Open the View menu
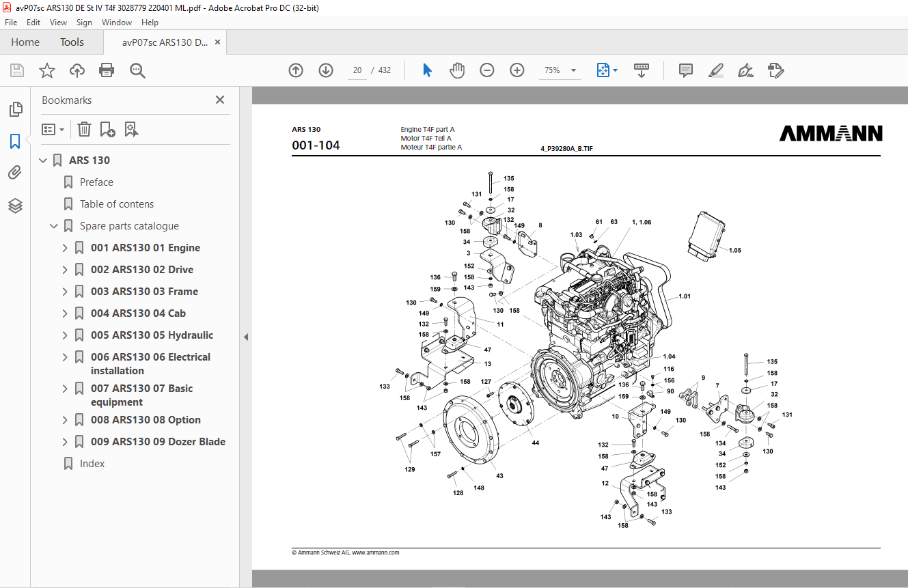Screen dimensions: 908x588 (58, 23)
